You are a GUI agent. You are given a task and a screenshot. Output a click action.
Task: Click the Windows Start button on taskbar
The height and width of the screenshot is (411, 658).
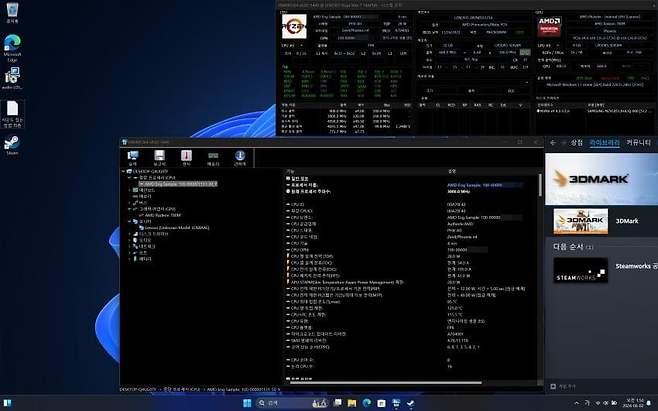click(246, 402)
